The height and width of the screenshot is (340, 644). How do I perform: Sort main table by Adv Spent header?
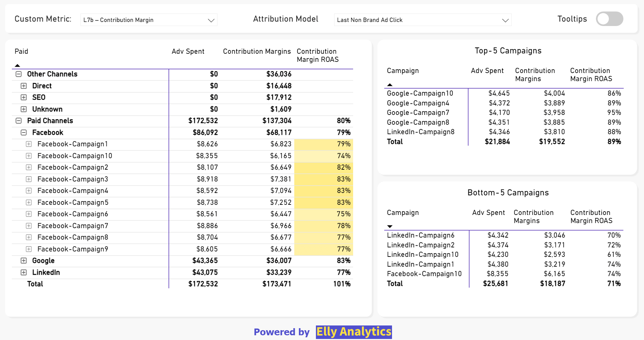coord(188,51)
